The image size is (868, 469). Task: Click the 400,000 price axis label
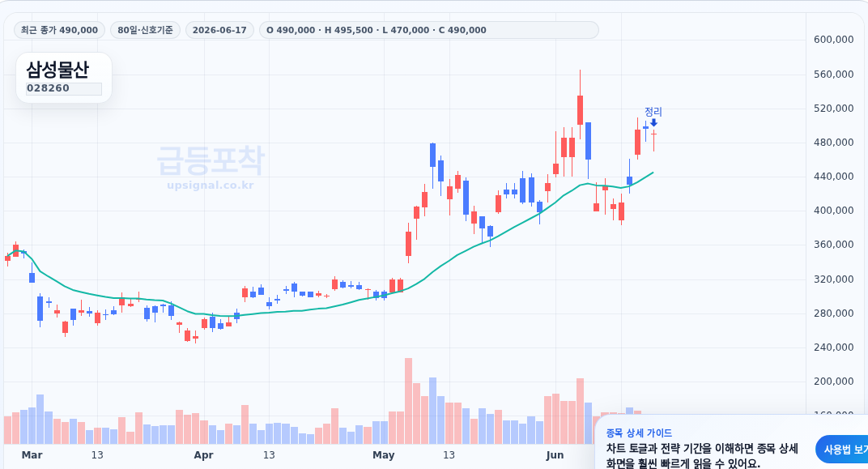tap(833, 211)
